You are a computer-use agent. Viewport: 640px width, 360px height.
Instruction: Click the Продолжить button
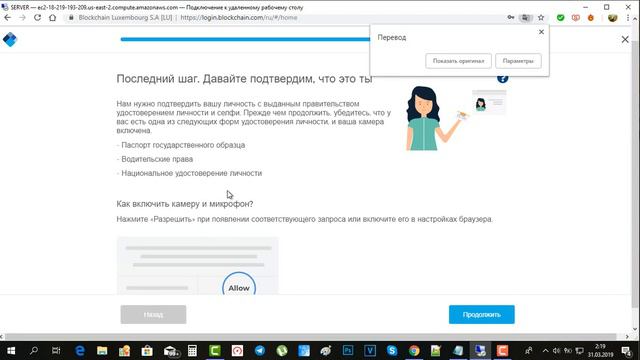(x=482, y=315)
